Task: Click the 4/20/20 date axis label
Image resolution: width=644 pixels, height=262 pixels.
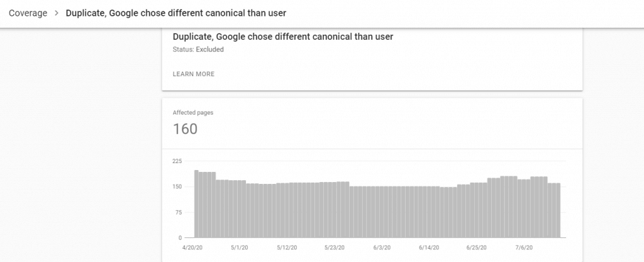Action: 193,248
